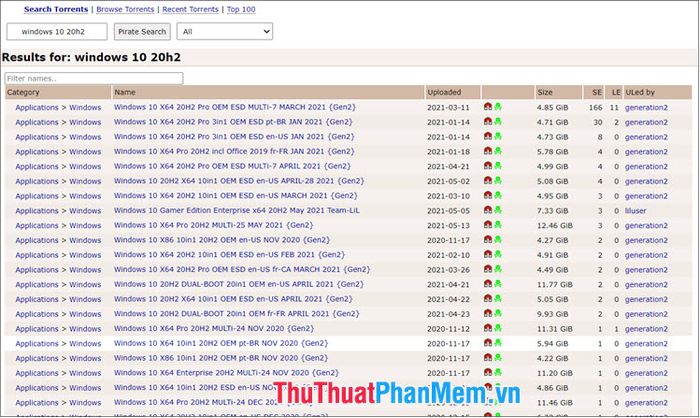This screenshot has height=418, width=700.
Task: Click magnet icon for Enterprise MULTi-24 NOV 2020
Action: coord(488,372)
